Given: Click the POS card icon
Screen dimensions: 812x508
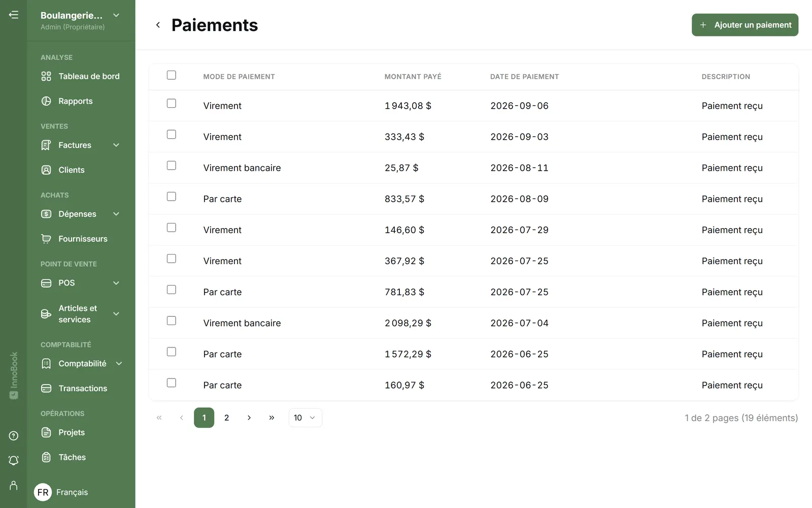Looking at the screenshot, I should click(x=46, y=283).
